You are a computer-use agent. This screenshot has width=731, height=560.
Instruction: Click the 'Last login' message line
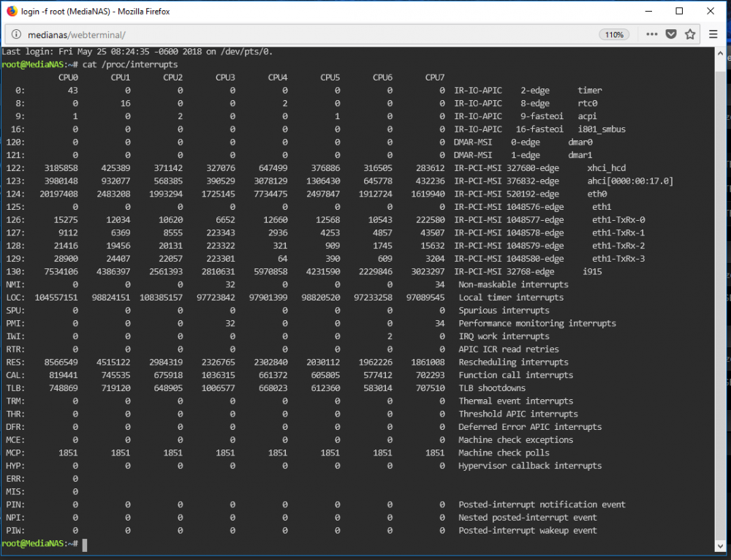[137, 52]
